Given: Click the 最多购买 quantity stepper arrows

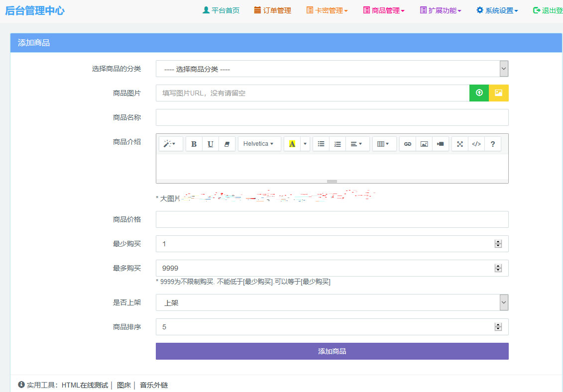Looking at the screenshot, I should 498,268.
